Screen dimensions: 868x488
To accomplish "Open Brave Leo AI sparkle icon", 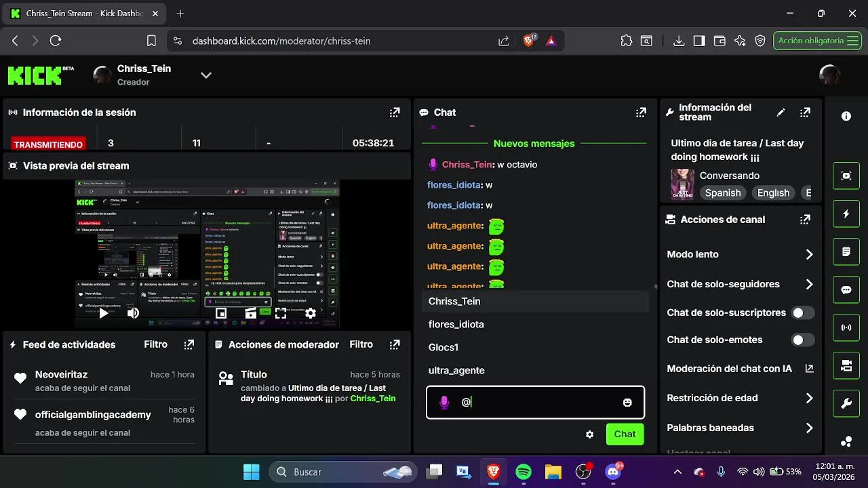I will [740, 41].
